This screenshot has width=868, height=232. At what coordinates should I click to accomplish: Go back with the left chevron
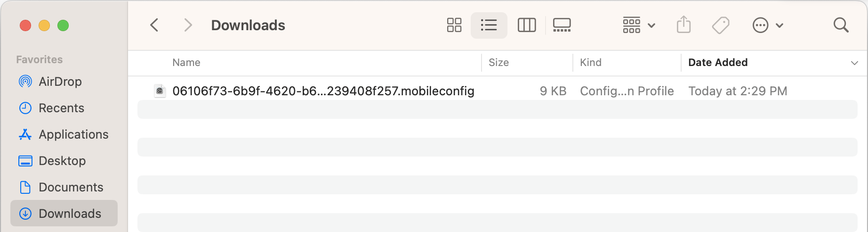(154, 25)
